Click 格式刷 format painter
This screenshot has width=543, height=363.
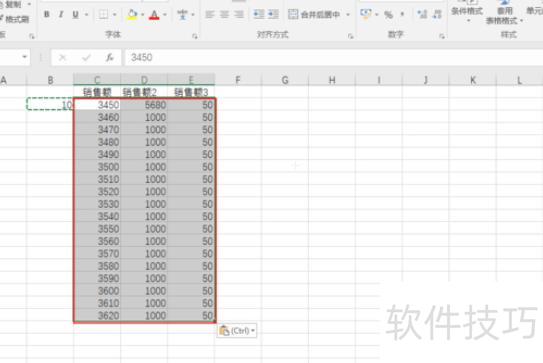click(15, 19)
